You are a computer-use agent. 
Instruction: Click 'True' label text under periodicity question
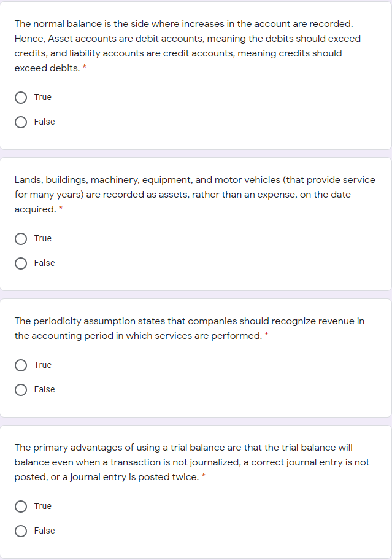coord(43,365)
